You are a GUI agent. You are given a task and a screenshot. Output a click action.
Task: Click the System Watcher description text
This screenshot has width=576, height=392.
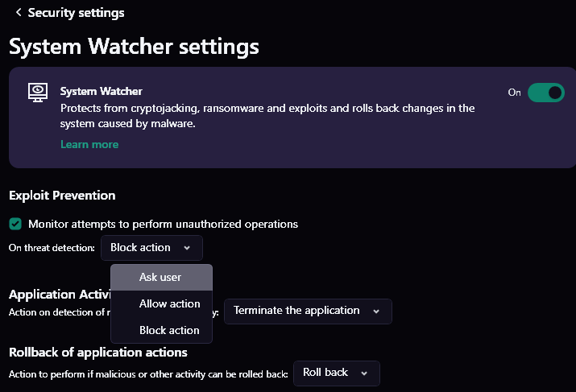[x=267, y=116]
